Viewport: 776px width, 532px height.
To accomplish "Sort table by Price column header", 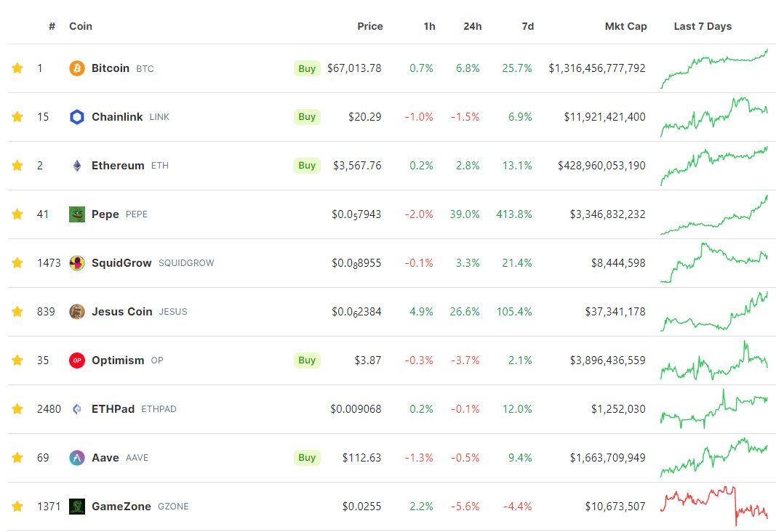I will click(x=370, y=26).
